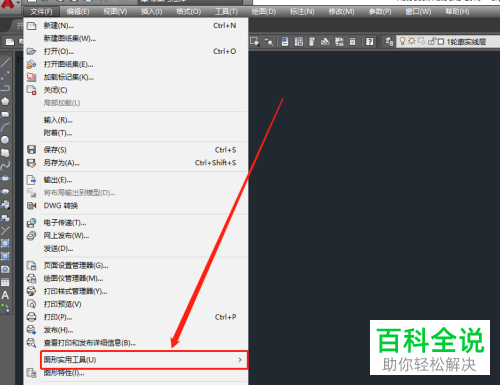Open the 绘图(D) menu

click(x=264, y=12)
